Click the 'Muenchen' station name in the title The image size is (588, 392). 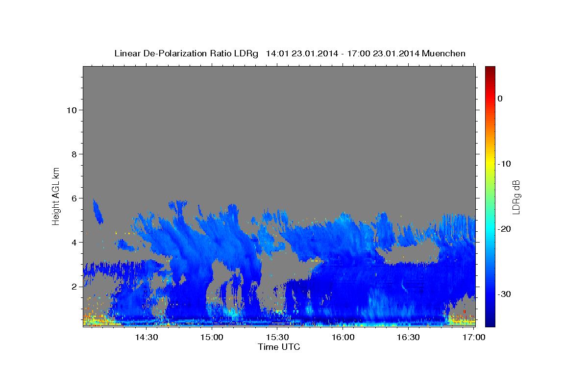pos(444,53)
